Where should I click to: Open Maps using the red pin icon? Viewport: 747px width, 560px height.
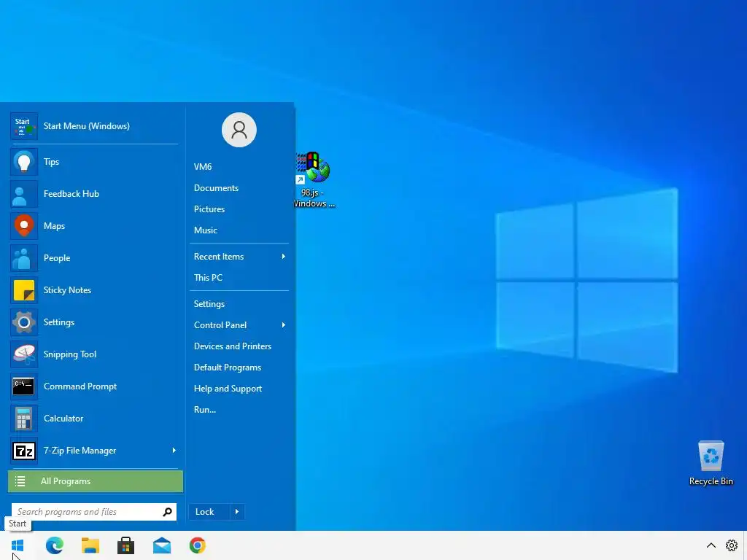(24, 226)
